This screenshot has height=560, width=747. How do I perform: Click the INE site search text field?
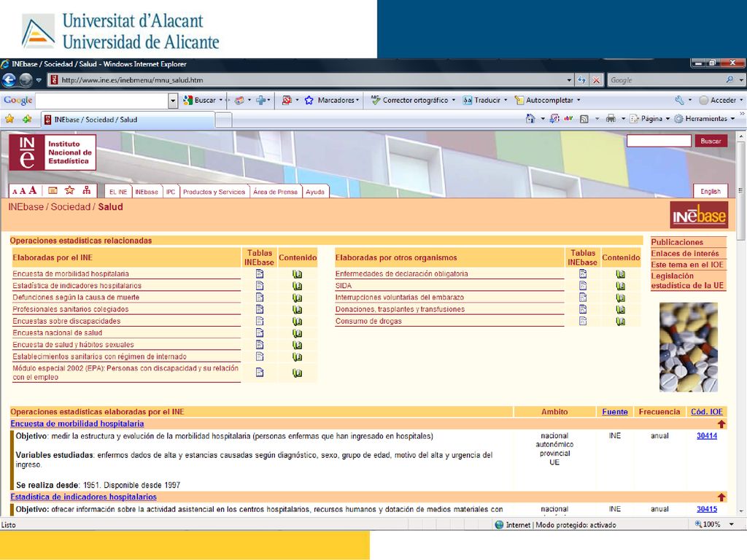tap(659, 141)
